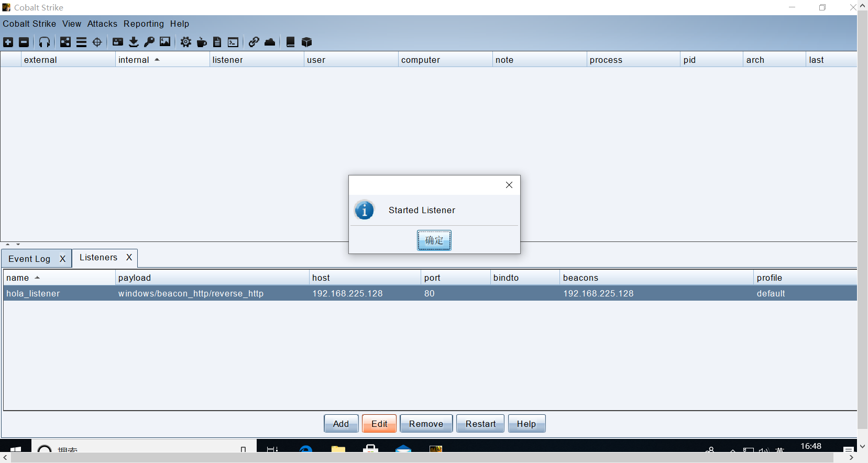Open help via the book icon
Screen dimensions: 868x463
click(291, 42)
